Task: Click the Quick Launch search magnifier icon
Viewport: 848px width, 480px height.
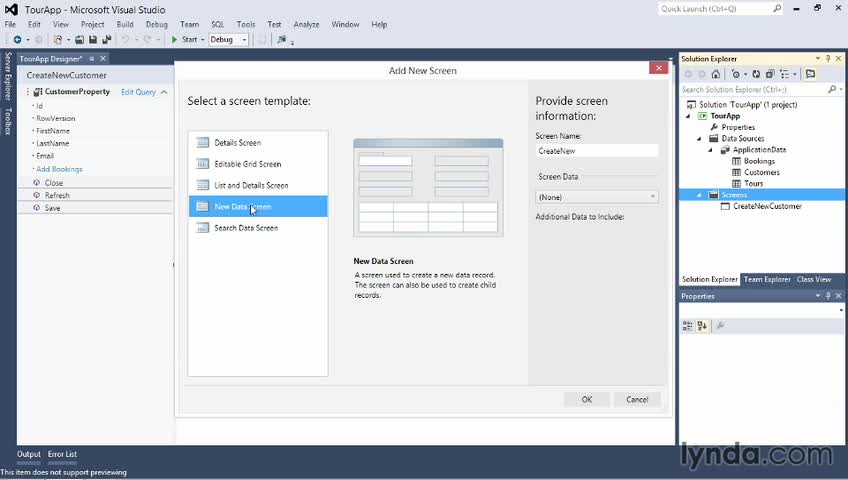Action: click(777, 9)
